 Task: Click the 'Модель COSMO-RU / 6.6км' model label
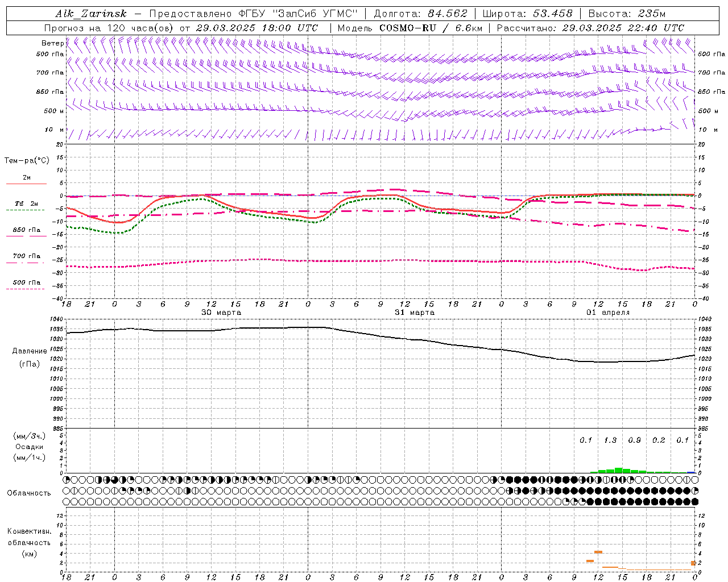click(409, 28)
